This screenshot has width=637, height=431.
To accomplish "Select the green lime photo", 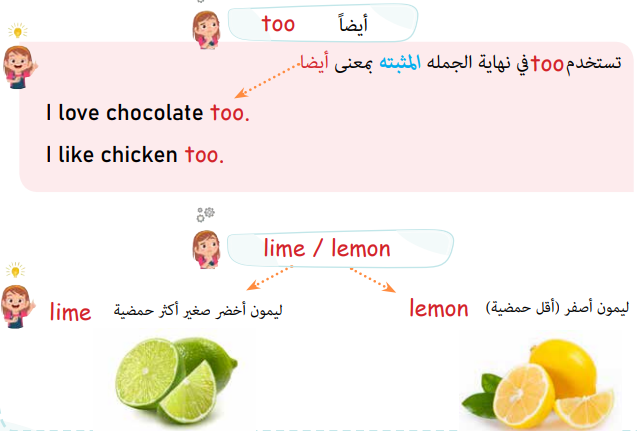I will point(176,381).
